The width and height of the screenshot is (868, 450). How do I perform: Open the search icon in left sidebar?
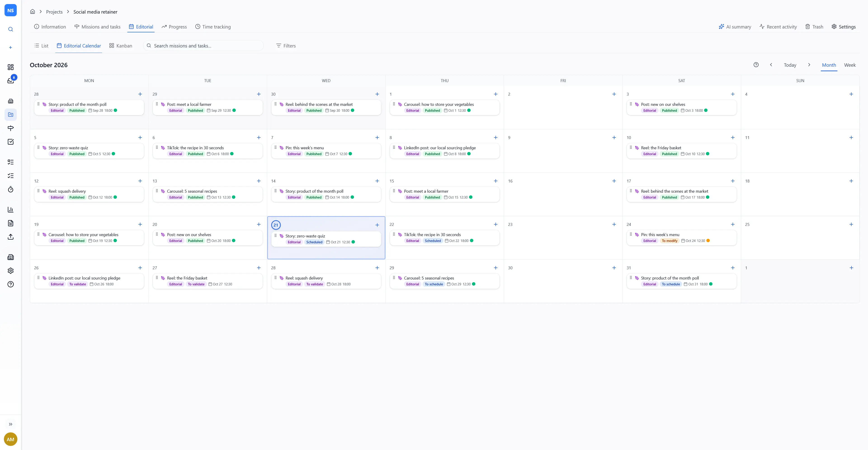pyautogui.click(x=10, y=29)
